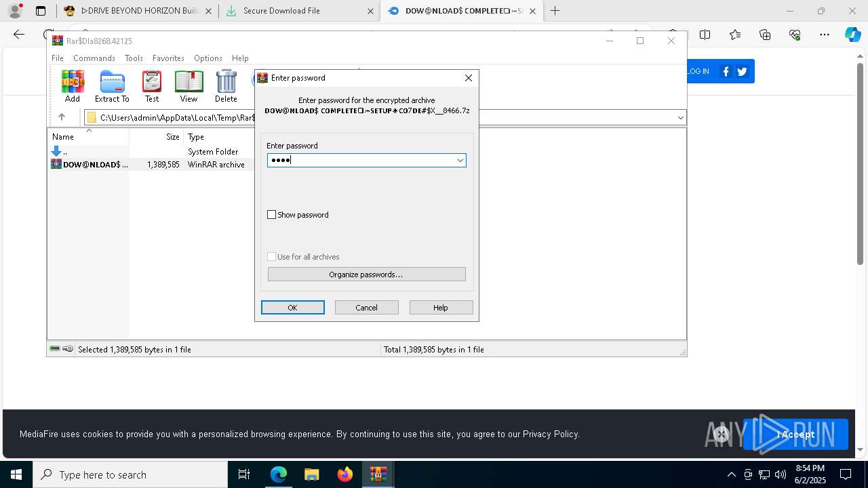Open Microsoft Edge from the taskbar
The image size is (868, 488).
click(279, 474)
